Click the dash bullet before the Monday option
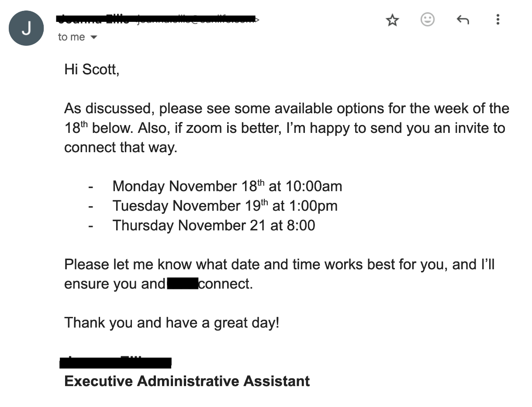Viewport: 532px width, 407px height. click(x=90, y=187)
